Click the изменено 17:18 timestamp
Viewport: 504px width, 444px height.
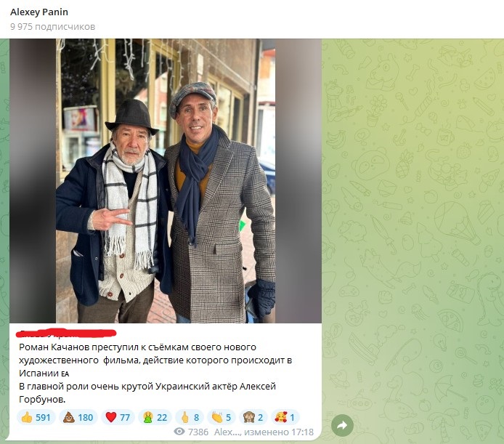point(279,432)
